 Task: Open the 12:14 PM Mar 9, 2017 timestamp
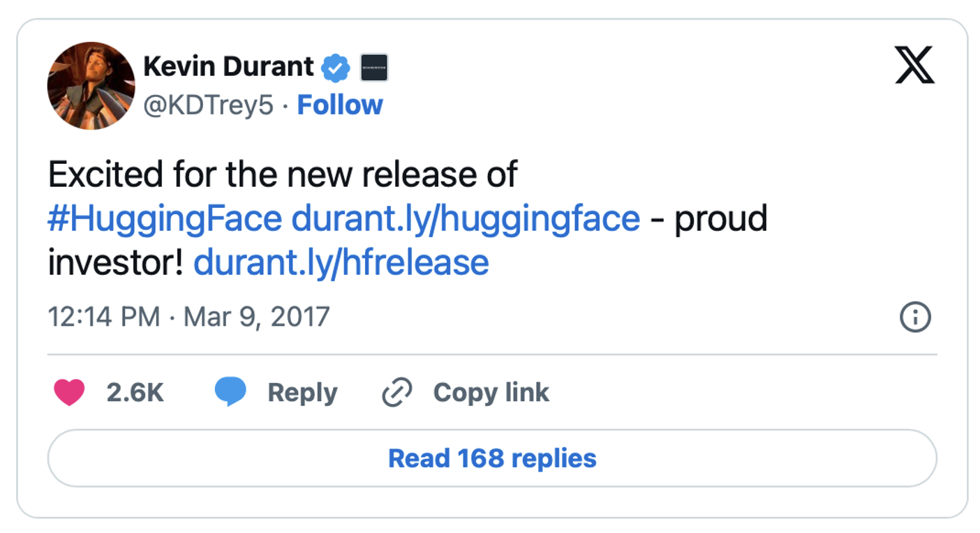coord(188,317)
